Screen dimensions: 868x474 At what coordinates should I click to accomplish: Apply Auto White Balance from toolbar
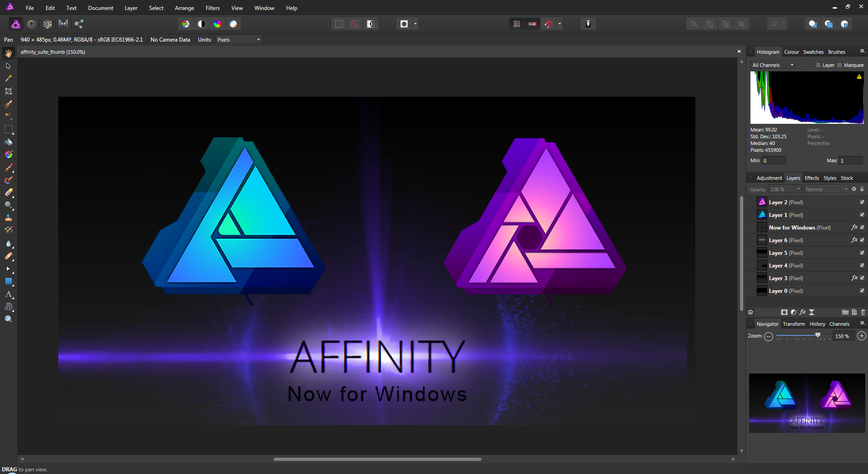(x=233, y=24)
